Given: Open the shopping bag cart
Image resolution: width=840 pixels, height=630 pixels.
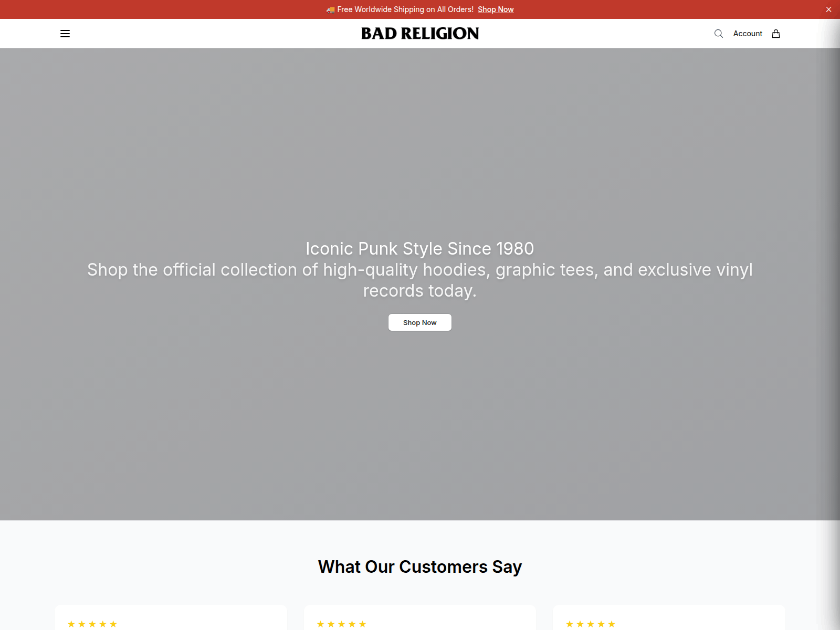Looking at the screenshot, I should pos(776,34).
